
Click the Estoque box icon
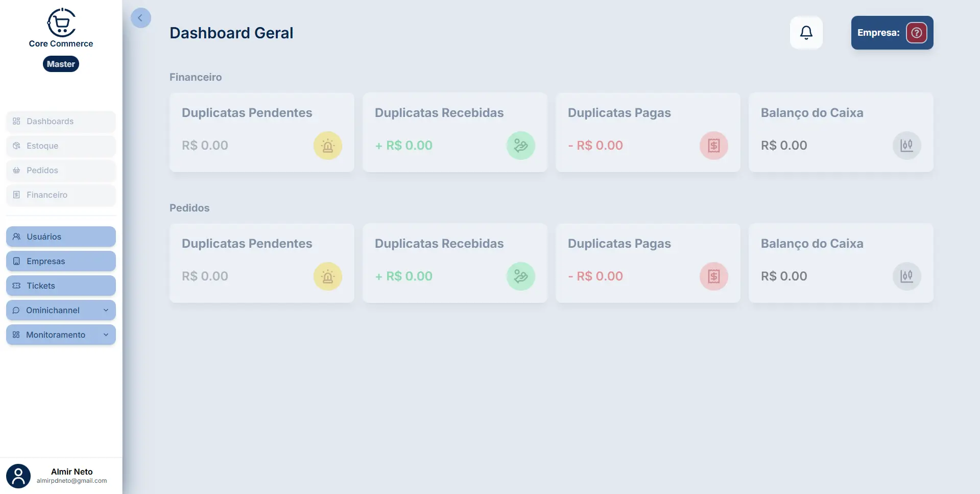click(x=16, y=146)
